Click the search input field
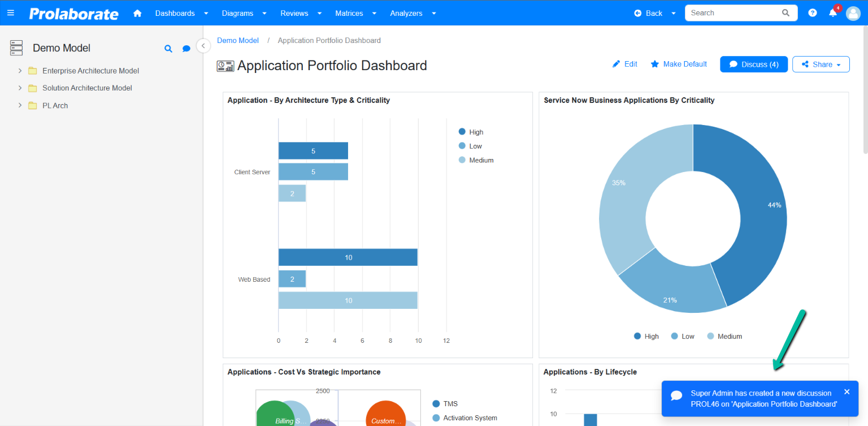This screenshot has width=868, height=426. (732, 13)
